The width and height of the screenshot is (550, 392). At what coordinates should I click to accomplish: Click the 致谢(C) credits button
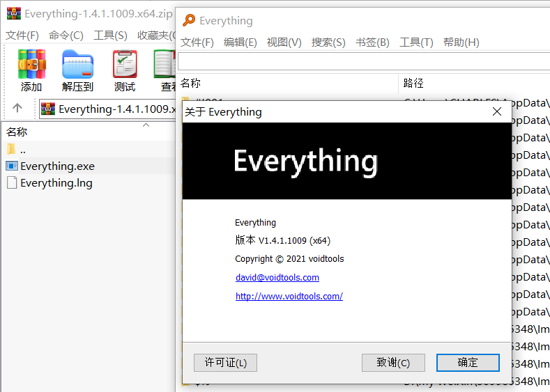393,363
